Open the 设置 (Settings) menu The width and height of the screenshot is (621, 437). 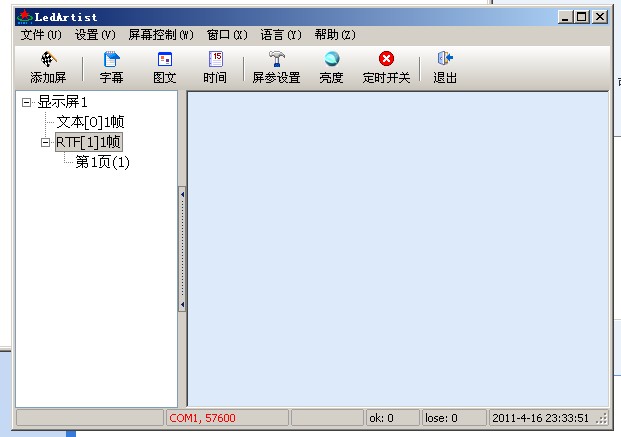click(95, 35)
